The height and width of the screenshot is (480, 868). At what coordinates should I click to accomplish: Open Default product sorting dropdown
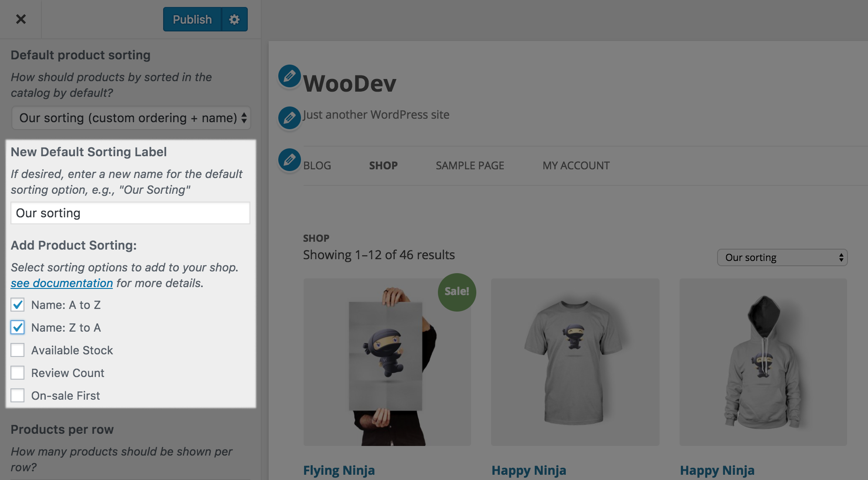click(131, 118)
